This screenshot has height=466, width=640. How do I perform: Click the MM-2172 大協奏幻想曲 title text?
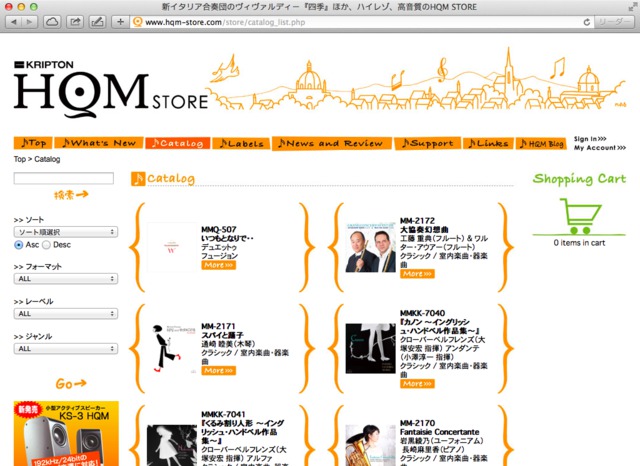(424, 230)
